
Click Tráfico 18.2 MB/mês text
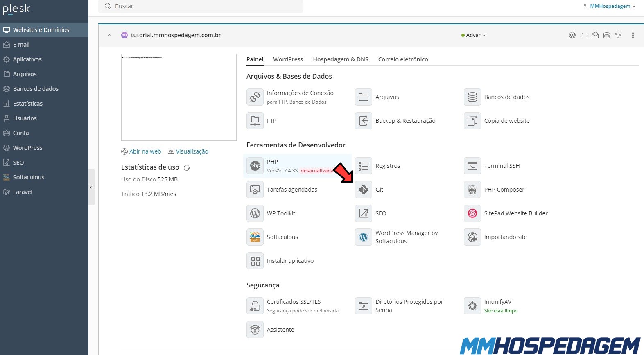[149, 194]
